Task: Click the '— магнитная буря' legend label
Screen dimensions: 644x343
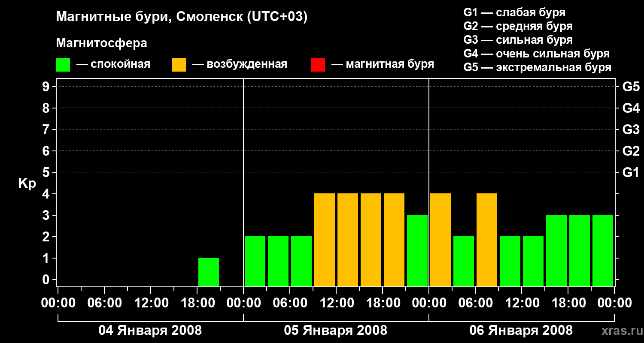Action: [383, 64]
